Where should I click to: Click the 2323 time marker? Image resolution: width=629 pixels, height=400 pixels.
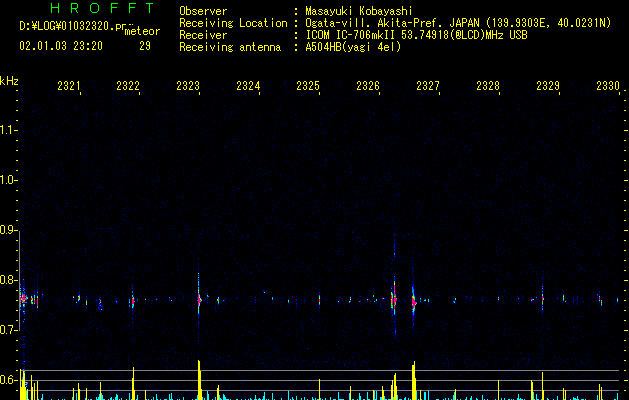coord(188,85)
